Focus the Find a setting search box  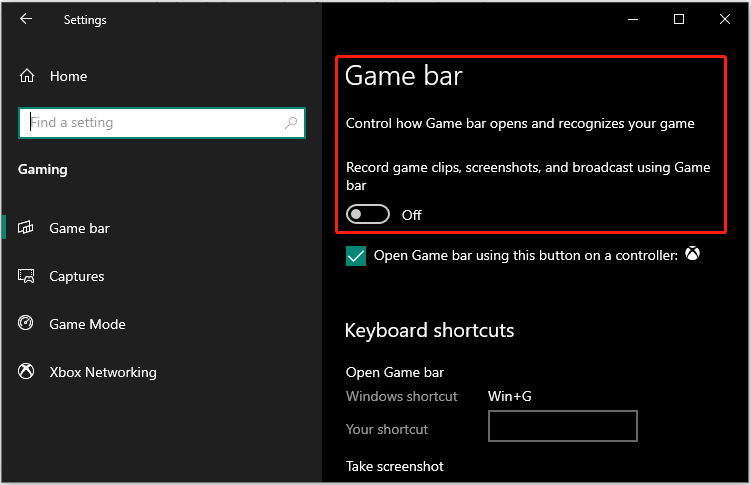coord(162,123)
